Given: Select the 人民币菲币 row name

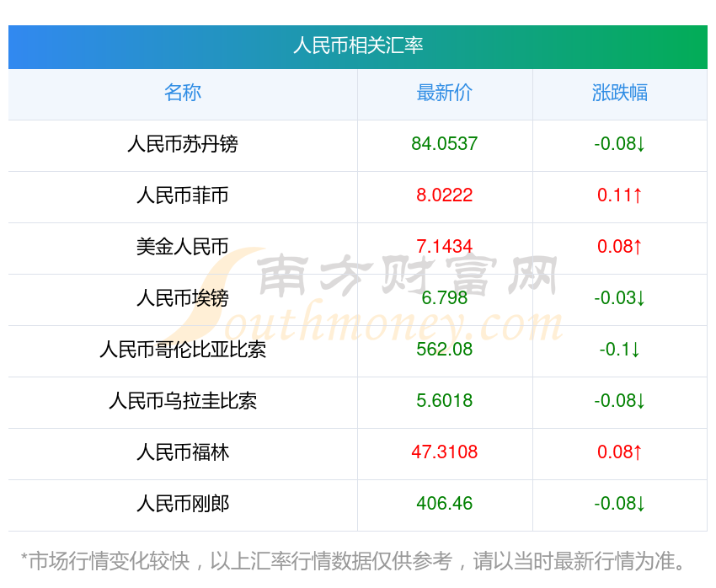Looking at the screenshot, I should pos(183,195).
